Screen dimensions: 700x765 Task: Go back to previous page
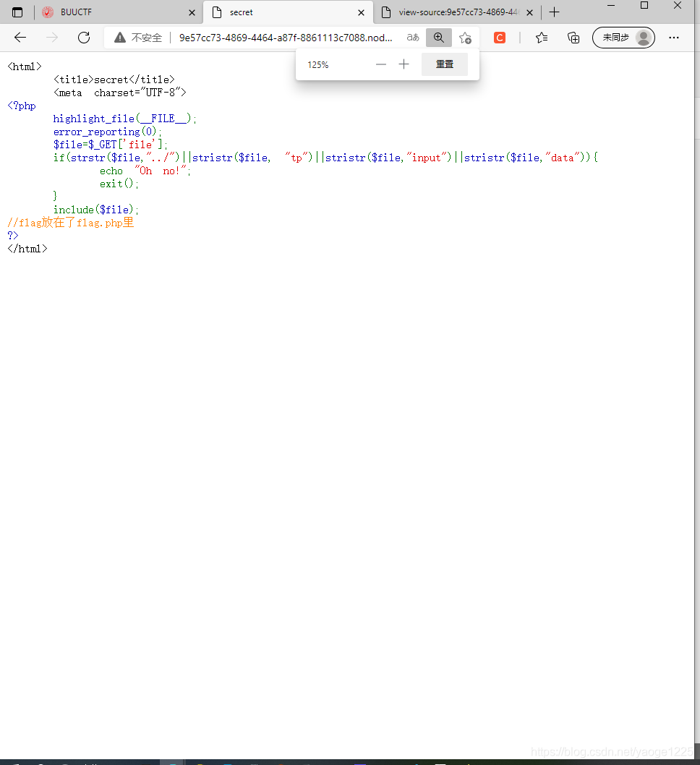point(20,38)
